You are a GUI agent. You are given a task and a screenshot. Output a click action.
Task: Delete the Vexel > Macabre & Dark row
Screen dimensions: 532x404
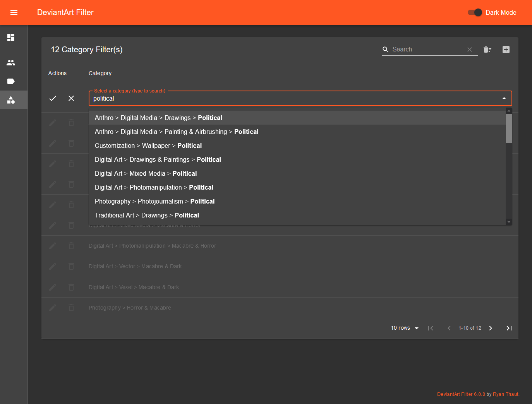click(71, 287)
